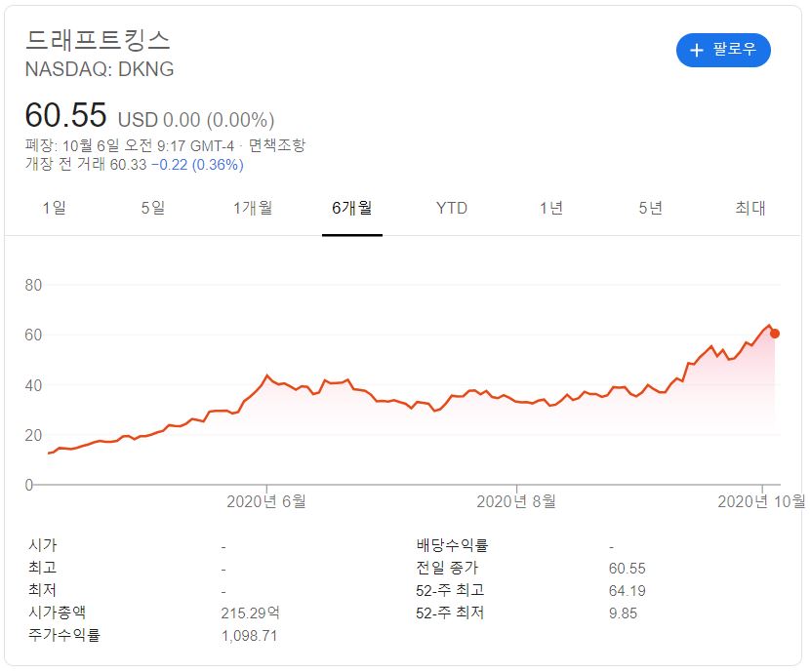
Task: Click the 52-주 최저 value 9.85
Action: 623,613
